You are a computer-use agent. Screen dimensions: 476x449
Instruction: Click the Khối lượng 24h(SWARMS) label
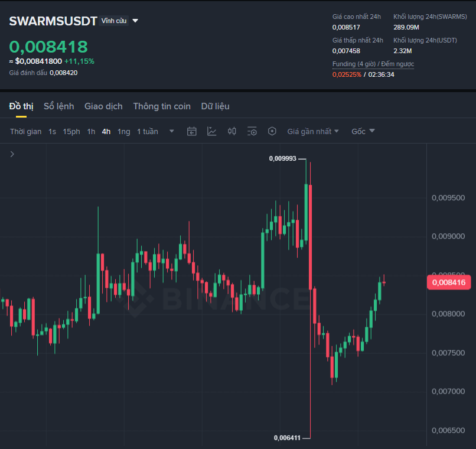[x=430, y=17]
